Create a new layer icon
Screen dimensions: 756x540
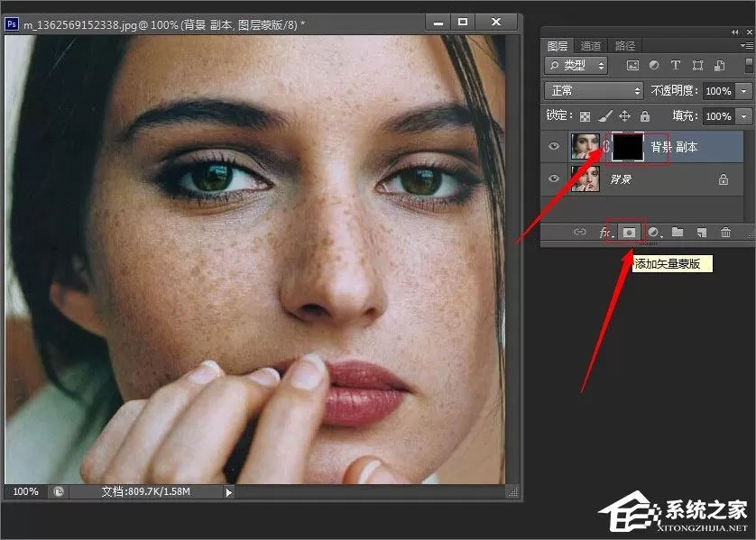pyautogui.click(x=702, y=233)
